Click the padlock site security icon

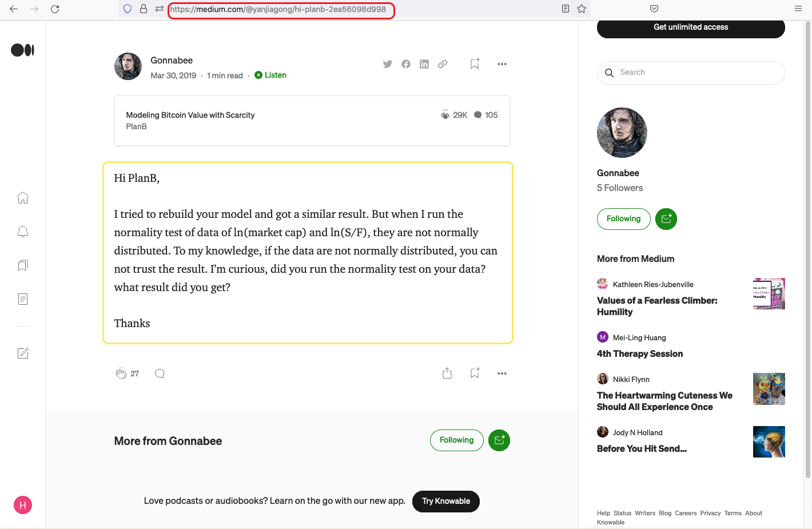click(x=144, y=9)
